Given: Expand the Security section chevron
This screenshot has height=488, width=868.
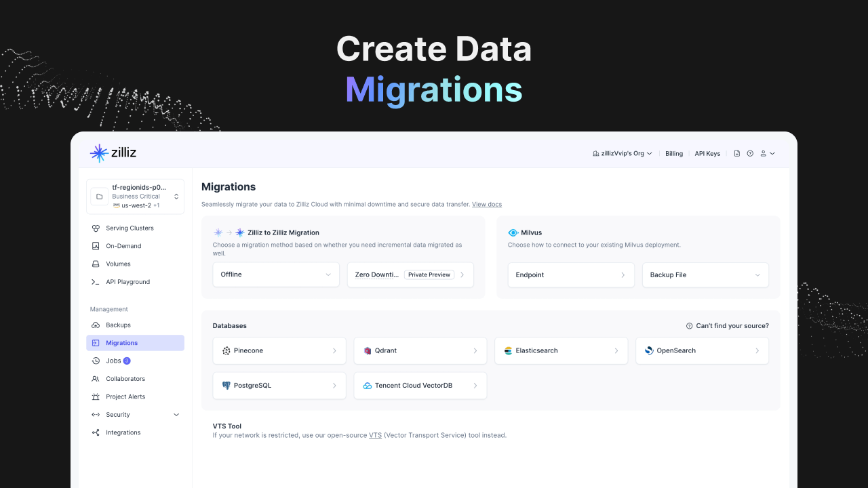Looking at the screenshot, I should [x=176, y=415].
